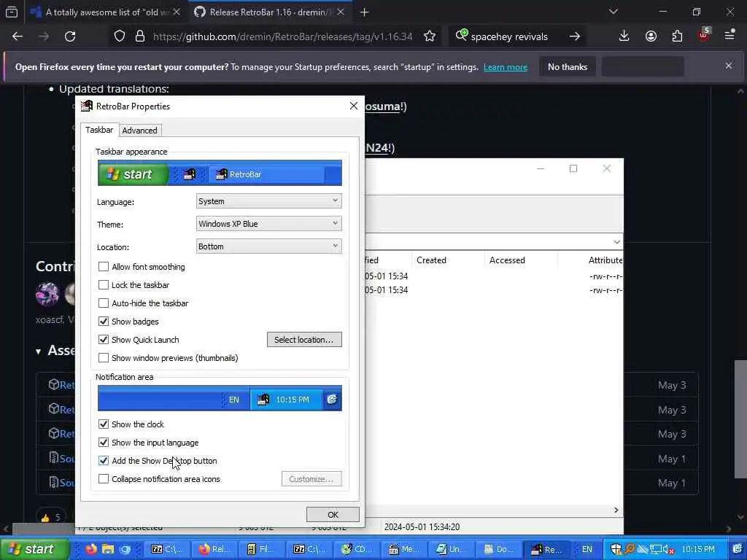
Task: Click the third Quick Launch icon
Action: pos(125,549)
